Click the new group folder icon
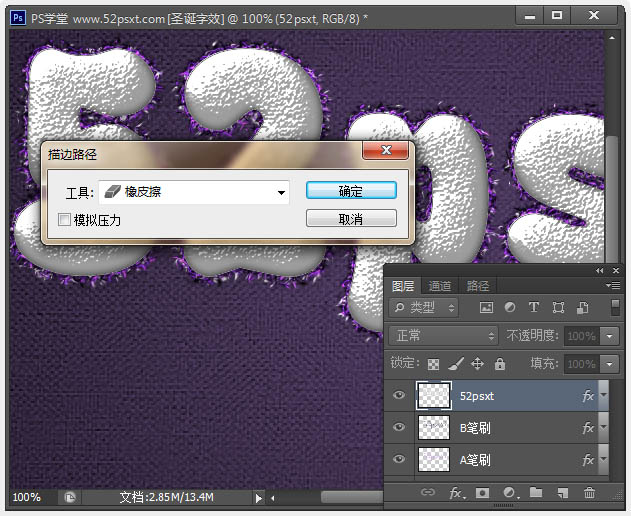631x516 pixels. click(x=535, y=493)
